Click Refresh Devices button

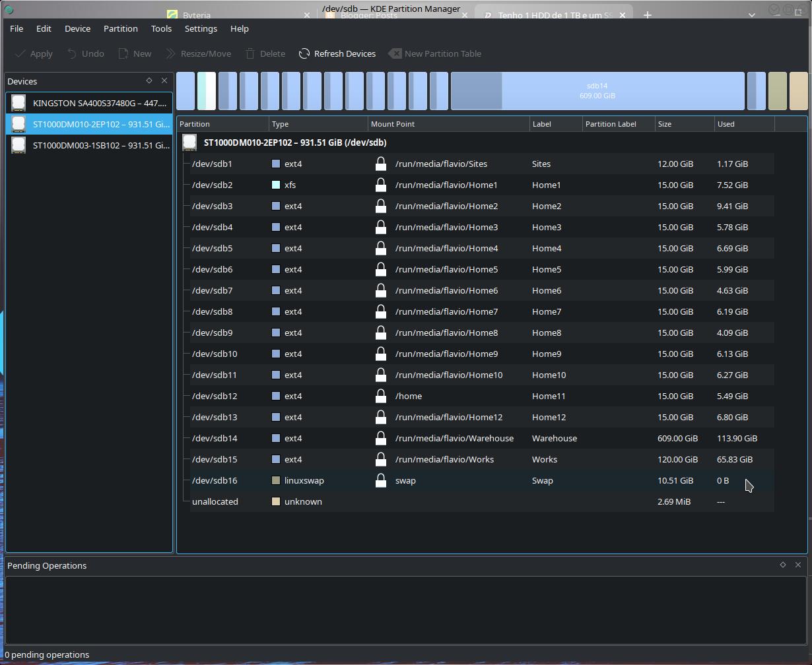point(337,53)
